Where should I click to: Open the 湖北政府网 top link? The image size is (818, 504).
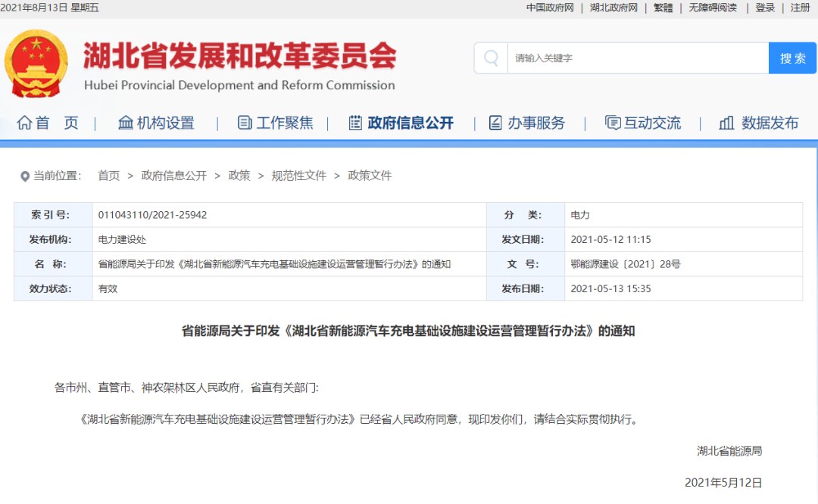point(613,8)
